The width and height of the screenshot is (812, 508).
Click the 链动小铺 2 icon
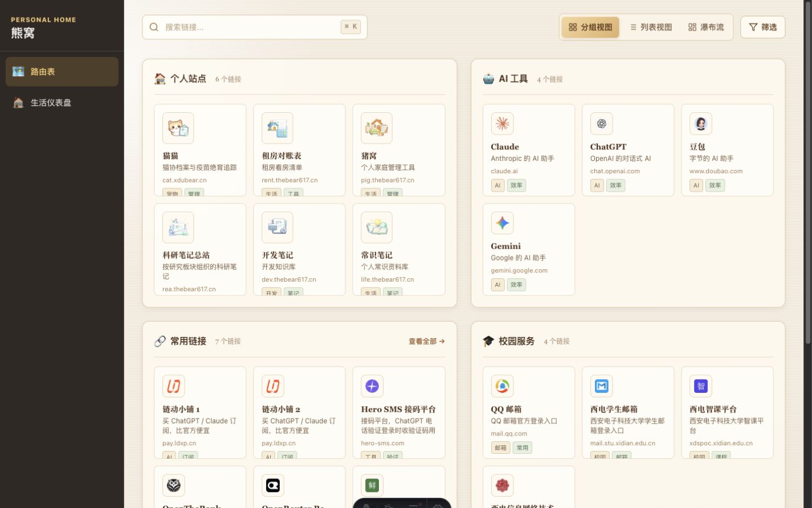coord(273,386)
